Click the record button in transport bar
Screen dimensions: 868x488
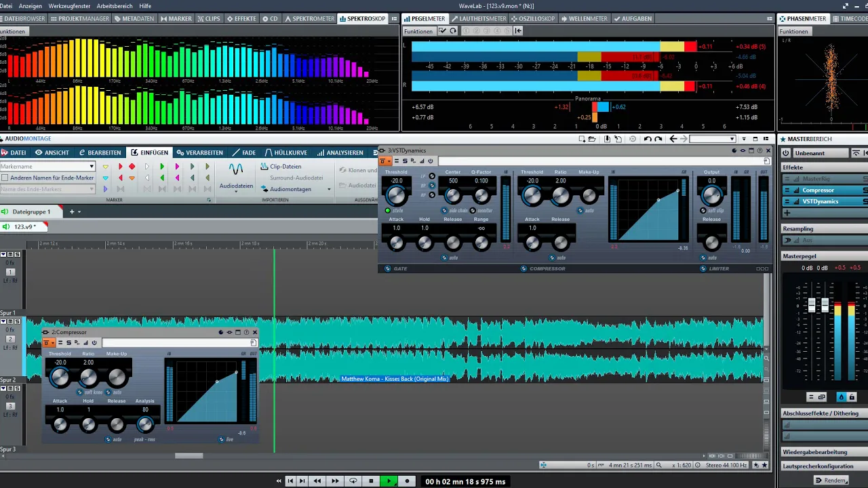pyautogui.click(x=407, y=481)
